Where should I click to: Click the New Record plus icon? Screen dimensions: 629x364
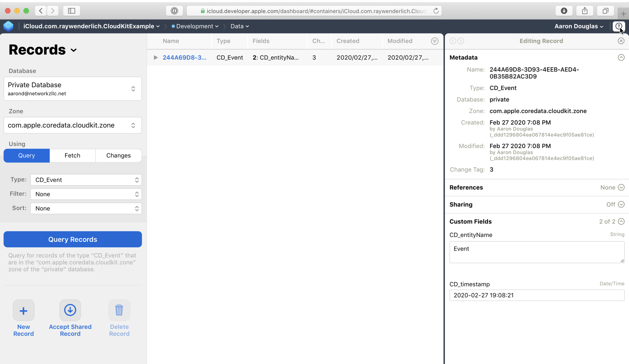[24, 310]
